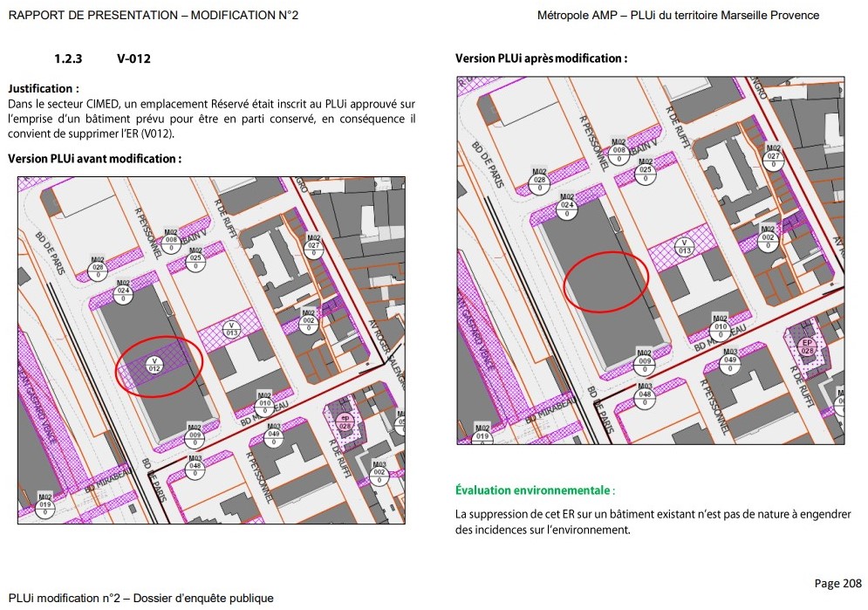Click the 'Justification :' label
The width and height of the screenshot is (868, 610).
(x=43, y=88)
